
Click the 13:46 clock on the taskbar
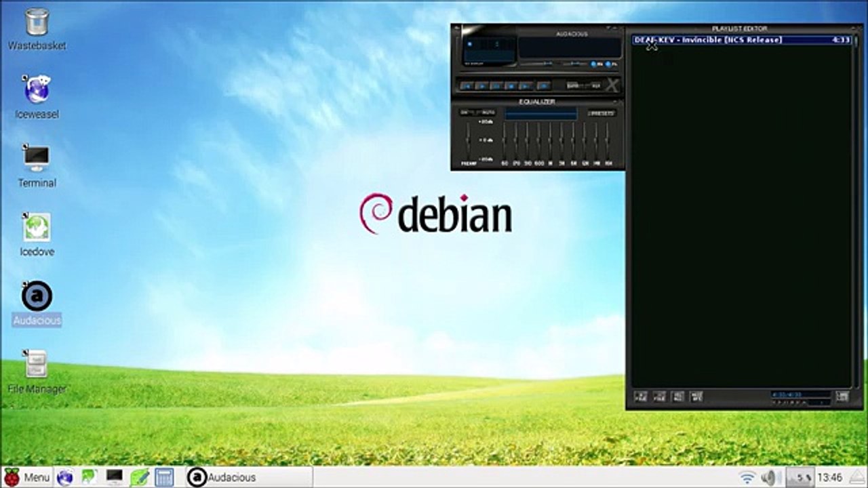pos(830,477)
